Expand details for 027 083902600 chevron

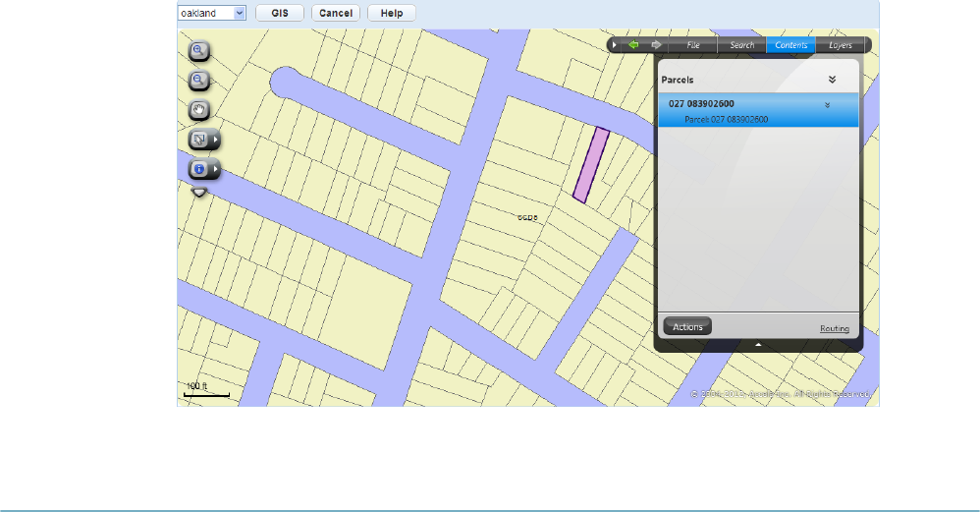pos(827,105)
